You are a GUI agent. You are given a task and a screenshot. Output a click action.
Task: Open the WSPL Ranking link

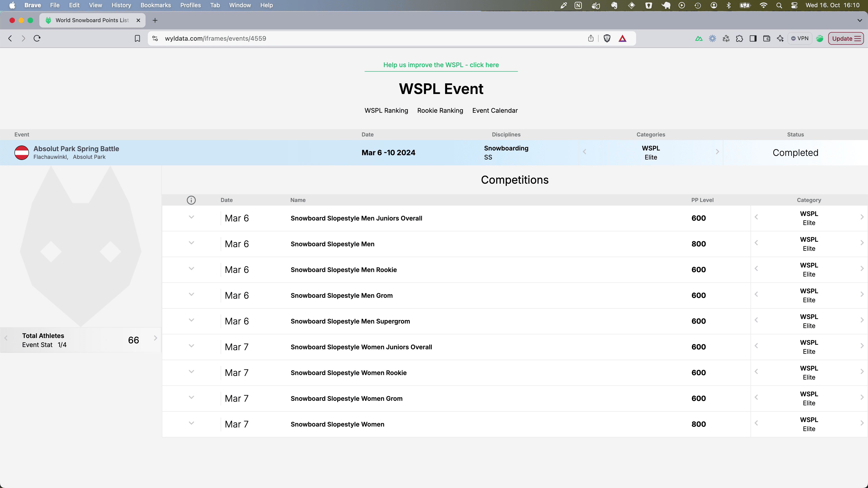tap(386, 110)
